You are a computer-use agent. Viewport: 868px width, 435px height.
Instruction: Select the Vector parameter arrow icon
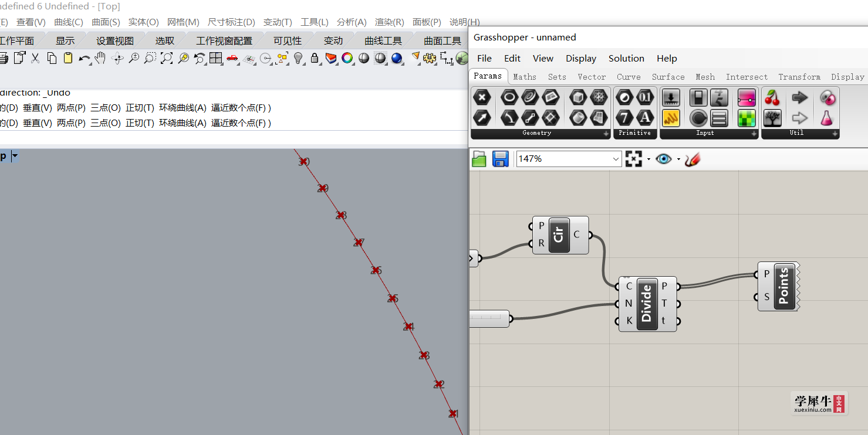pos(482,117)
